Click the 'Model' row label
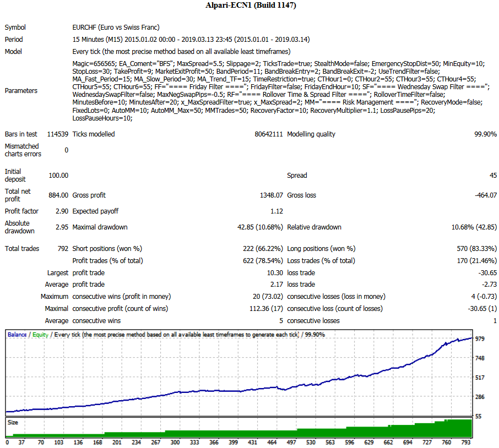The height and width of the screenshot is (448, 499). (x=13, y=52)
